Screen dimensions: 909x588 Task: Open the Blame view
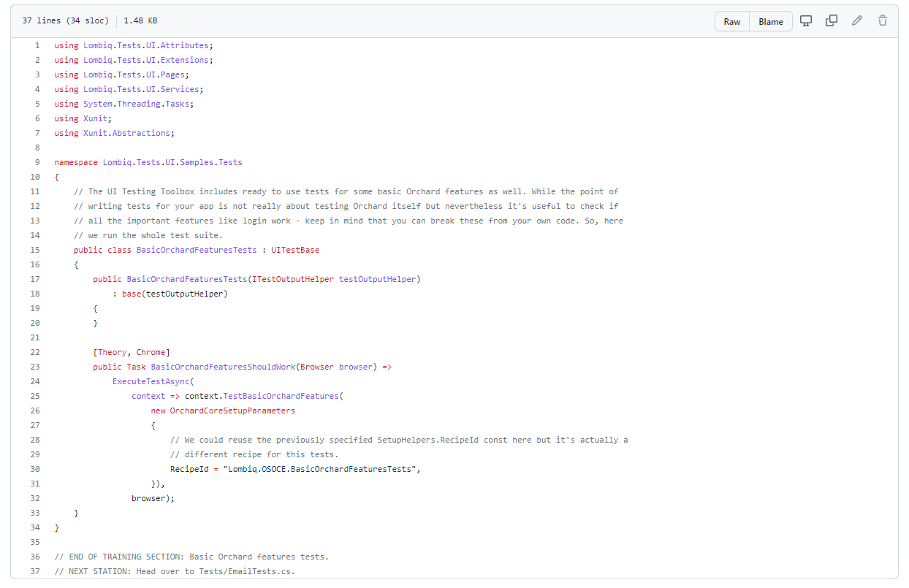[x=771, y=21]
